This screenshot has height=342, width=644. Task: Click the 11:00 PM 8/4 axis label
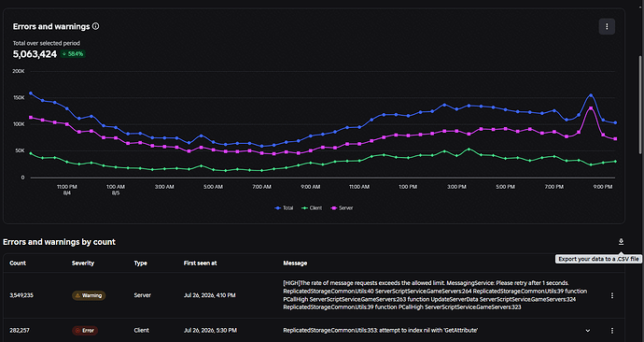(x=67, y=190)
